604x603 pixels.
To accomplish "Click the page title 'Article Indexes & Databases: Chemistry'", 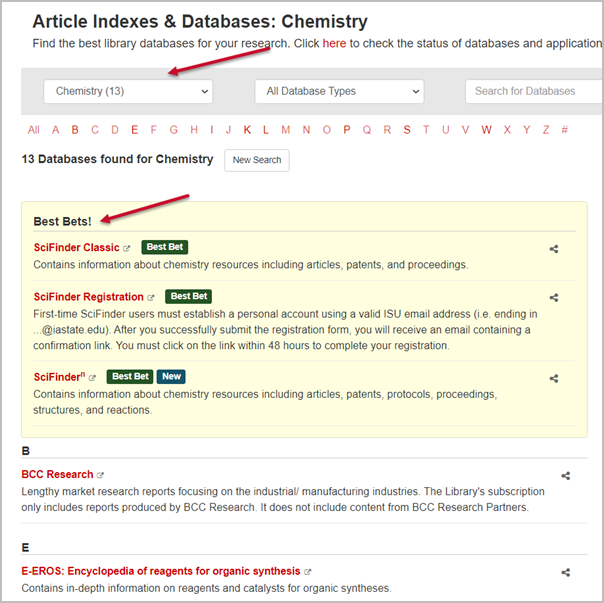I will pos(200,21).
